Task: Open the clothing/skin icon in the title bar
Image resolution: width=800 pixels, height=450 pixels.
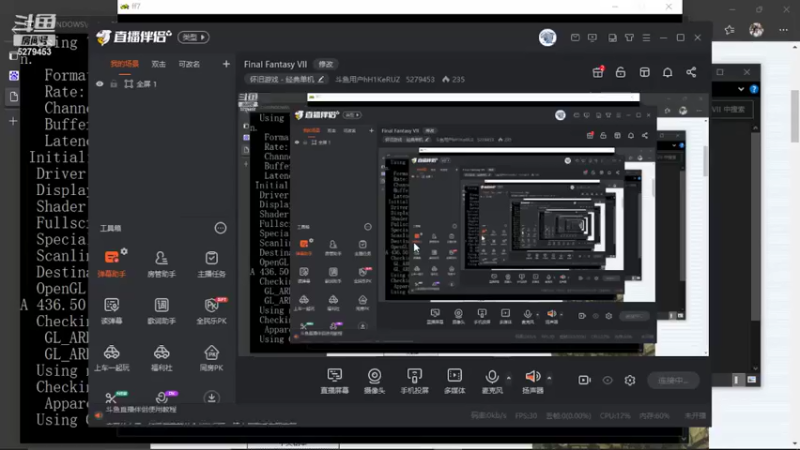Action: (629, 38)
